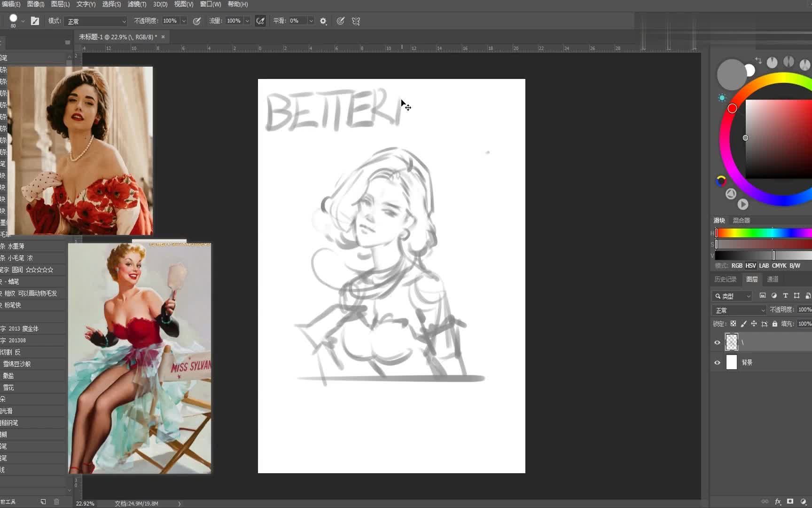Select the 水墨薄 brush preset

(33, 246)
